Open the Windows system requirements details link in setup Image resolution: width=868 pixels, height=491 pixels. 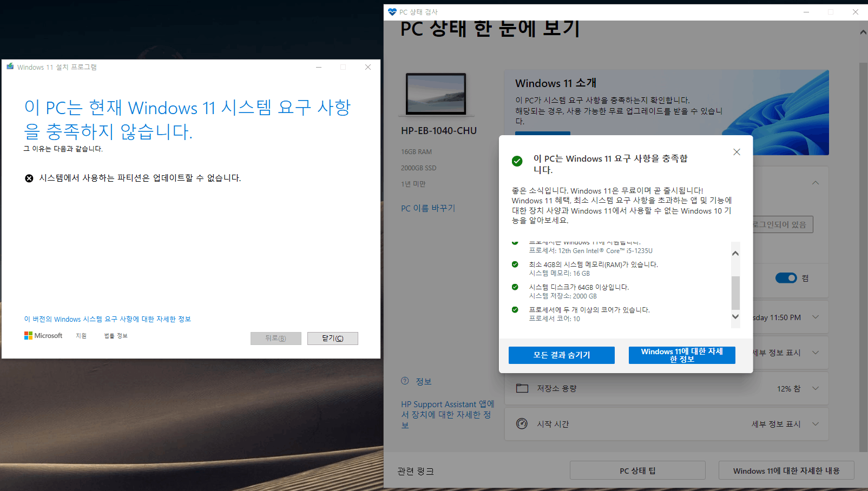point(108,319)
